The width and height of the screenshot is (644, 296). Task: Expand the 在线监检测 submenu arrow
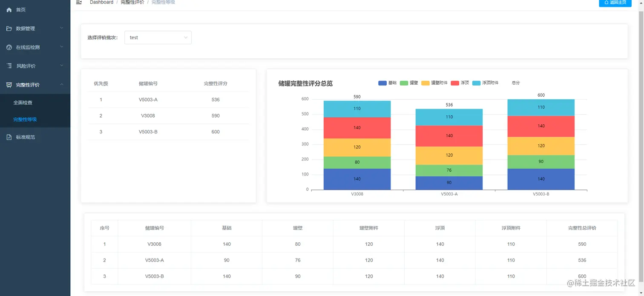point(62,47)
